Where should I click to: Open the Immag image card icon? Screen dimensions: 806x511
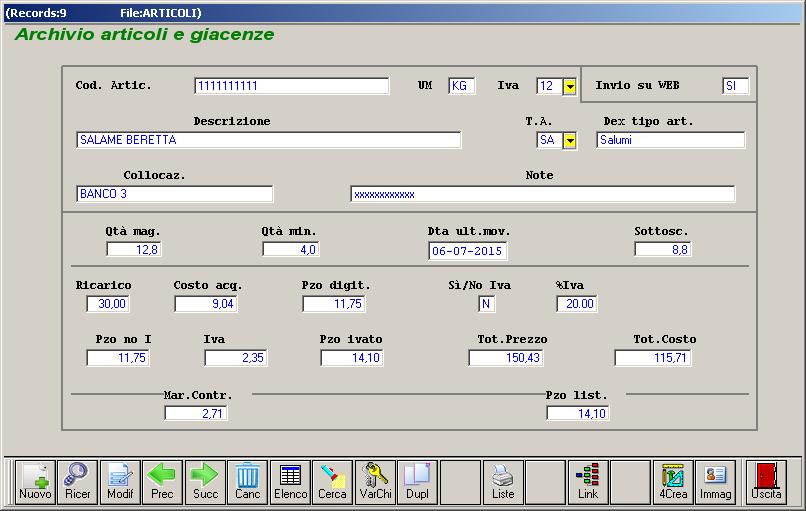point(716,482)
